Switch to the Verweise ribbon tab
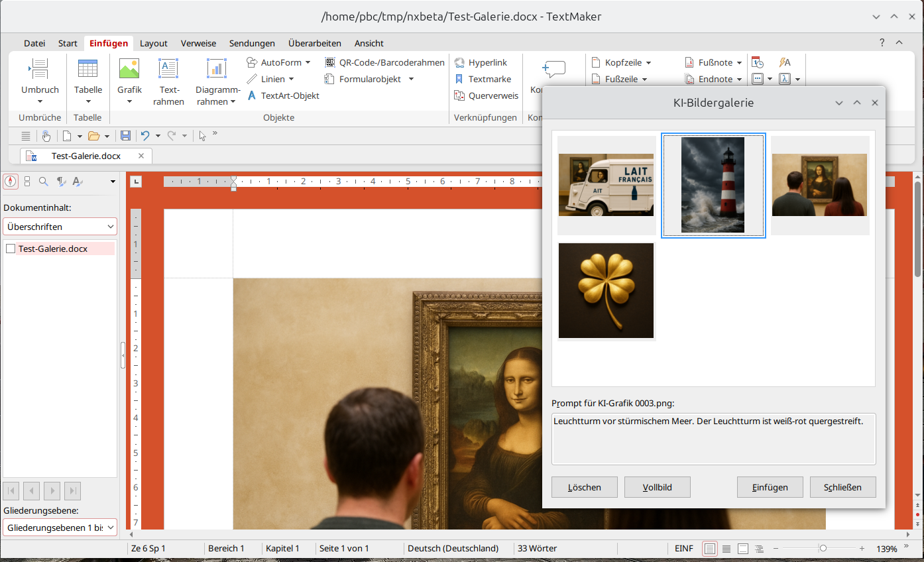 tap(198, 43)
